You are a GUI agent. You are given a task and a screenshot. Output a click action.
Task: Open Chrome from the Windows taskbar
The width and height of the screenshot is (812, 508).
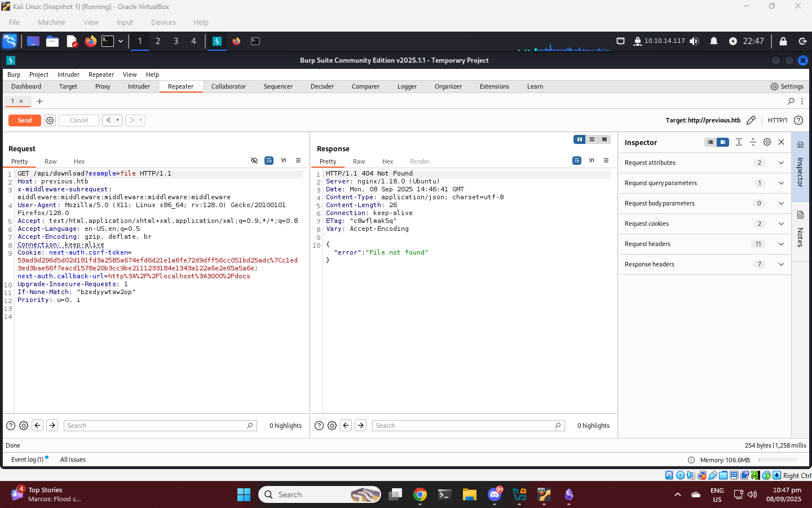(x=420, y=495)
